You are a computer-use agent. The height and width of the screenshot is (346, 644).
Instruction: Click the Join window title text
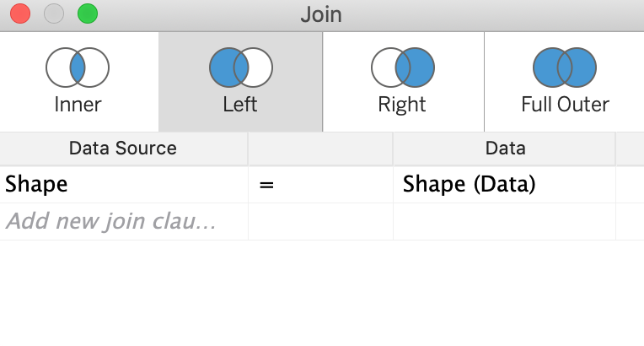[x=321, y=14]
